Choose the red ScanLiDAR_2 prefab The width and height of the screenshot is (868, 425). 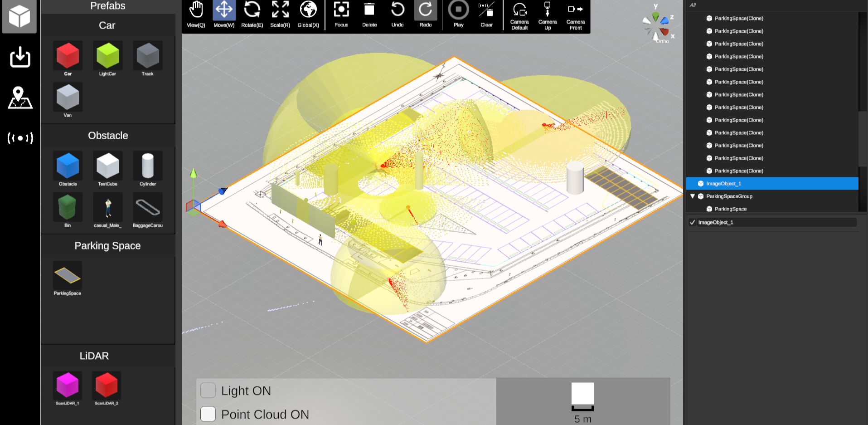[x=107, y=386]
